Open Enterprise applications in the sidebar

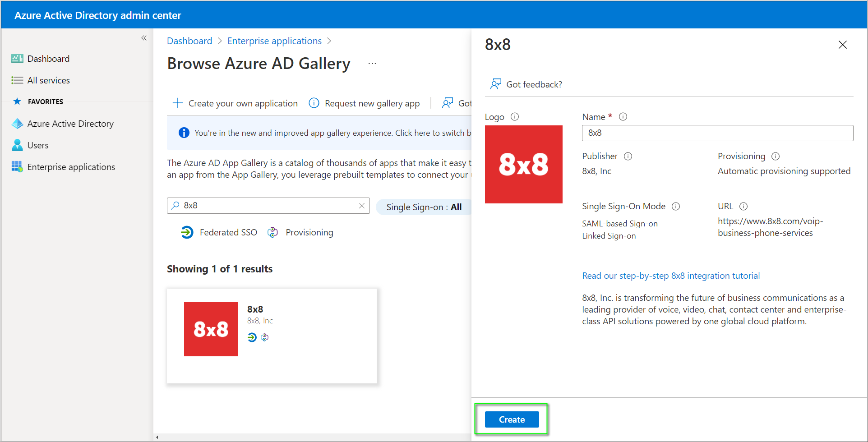[71, 167]
